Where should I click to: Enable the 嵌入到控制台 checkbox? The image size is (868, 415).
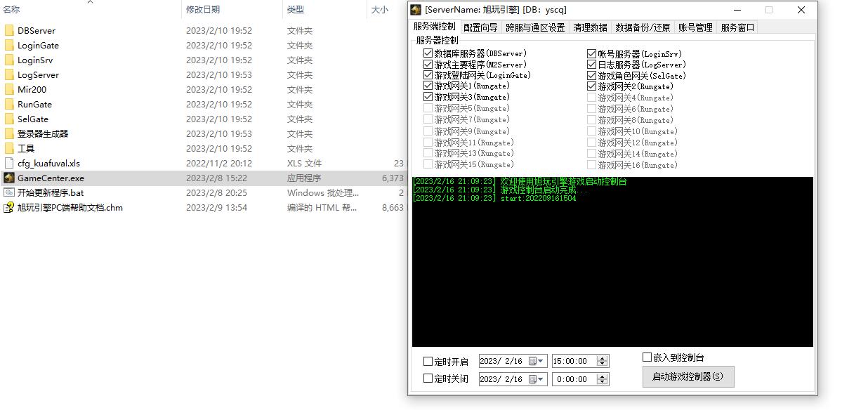pyautogui.click(x=647, y=357)
